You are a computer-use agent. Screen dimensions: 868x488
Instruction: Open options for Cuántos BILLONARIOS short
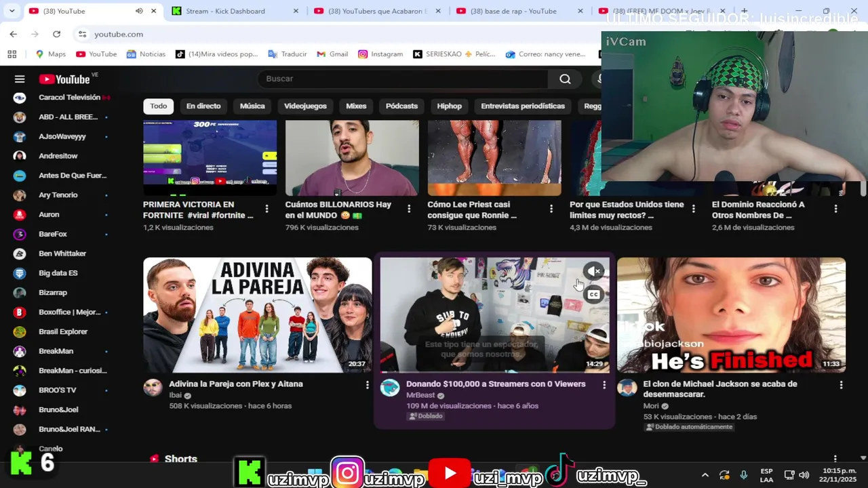409,209
